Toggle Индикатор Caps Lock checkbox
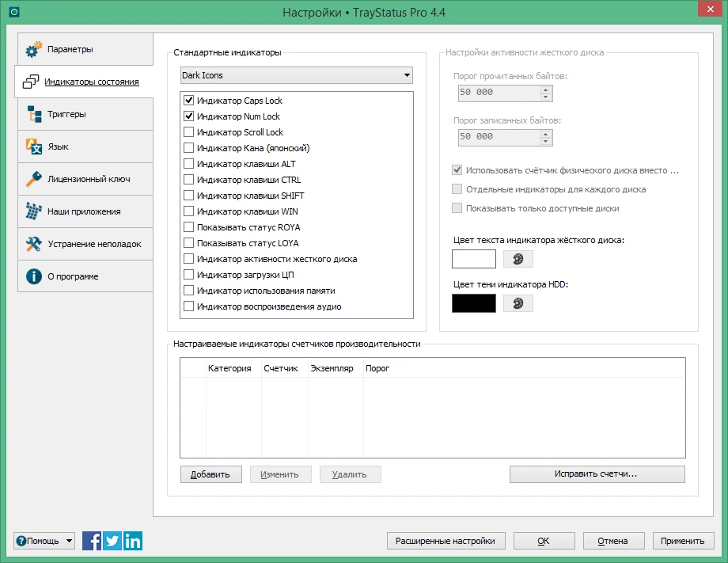 tap(188, 101)
